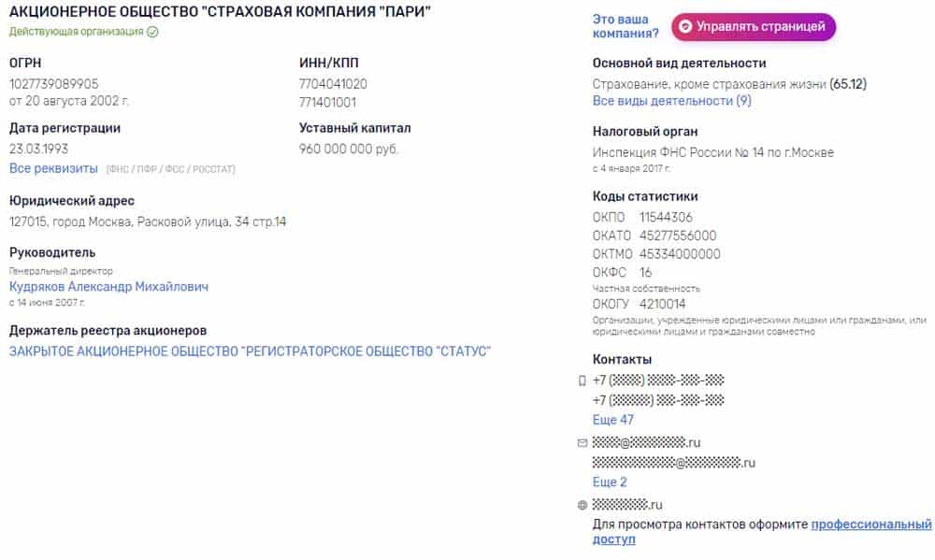Click the icon inside Управлять страницей button
The image size is (935, 560).
(685, 27)
